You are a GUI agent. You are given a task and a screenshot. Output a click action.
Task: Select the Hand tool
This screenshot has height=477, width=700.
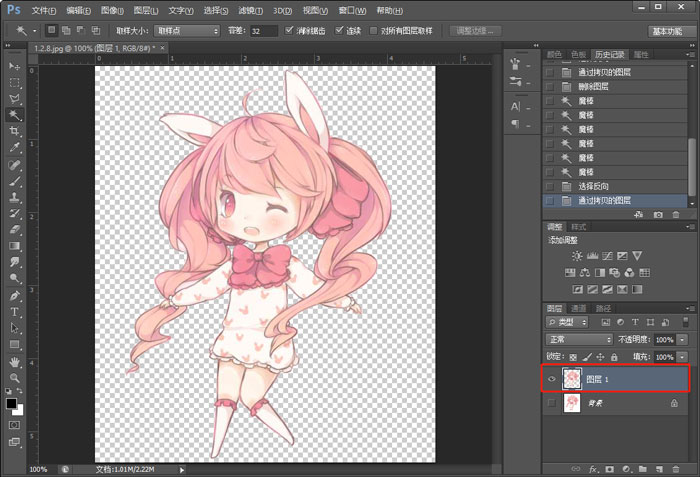tap(15, 360)
